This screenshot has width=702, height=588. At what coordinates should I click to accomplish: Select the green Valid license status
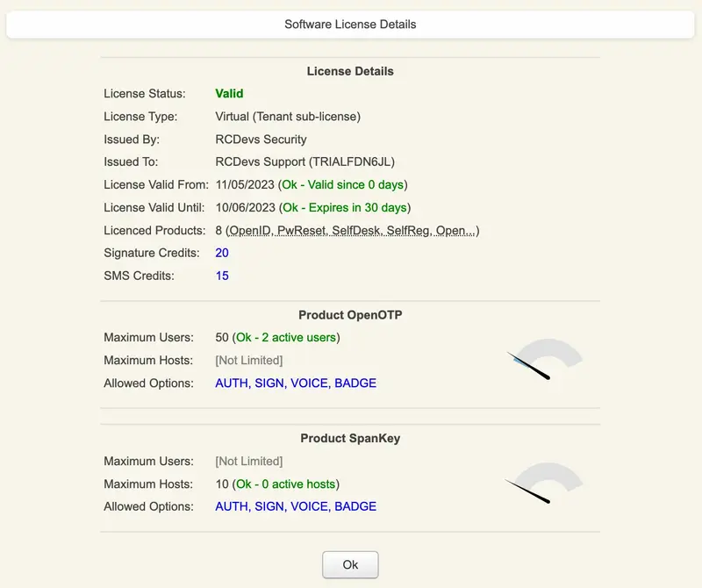coord(229,94)
